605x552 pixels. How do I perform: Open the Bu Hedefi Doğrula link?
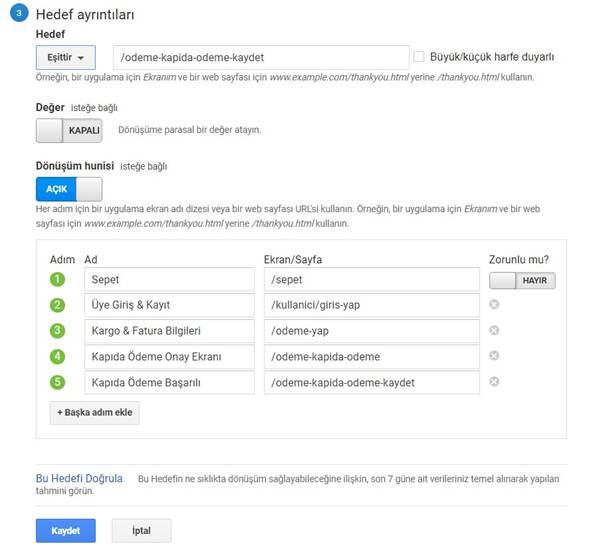(x=79, y=479)
